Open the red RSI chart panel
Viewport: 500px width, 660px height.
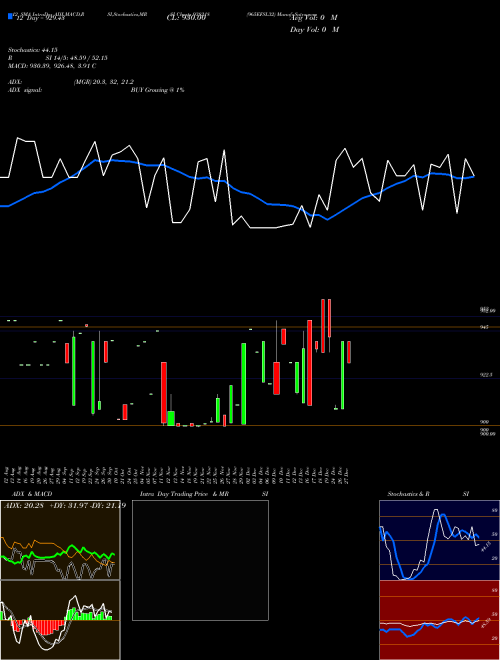pos(439,620)
